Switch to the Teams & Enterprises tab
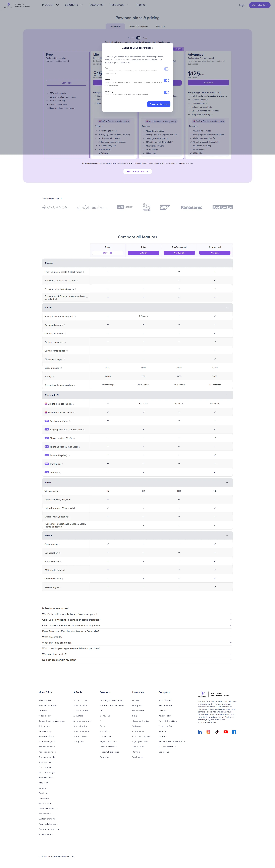The width and height of the screenshot is (275, 868). pos(138,26)
